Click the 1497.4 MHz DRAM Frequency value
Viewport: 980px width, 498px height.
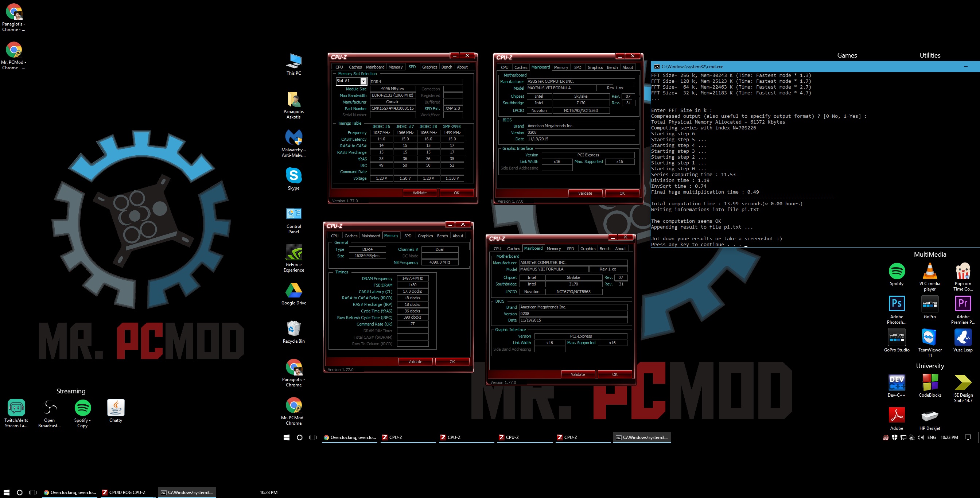[x=412, y=278]
